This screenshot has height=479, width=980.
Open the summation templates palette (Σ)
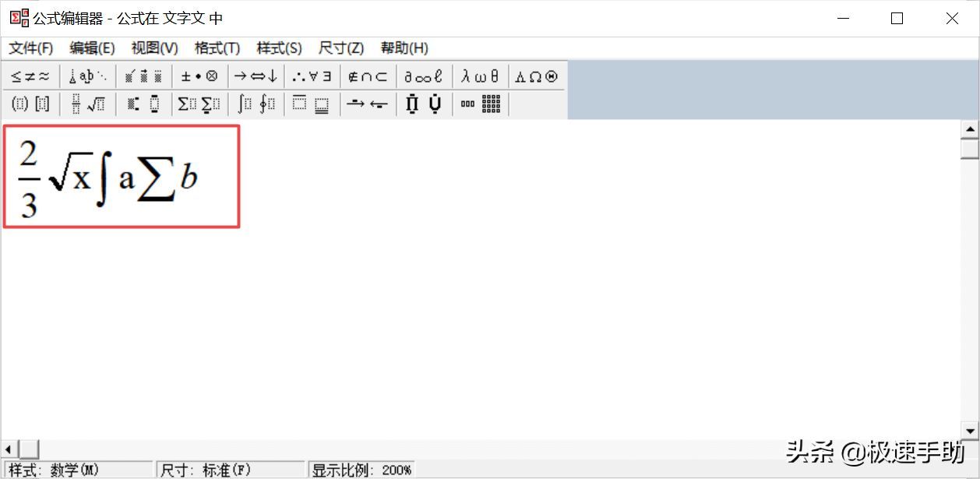[x=199, y=104]
